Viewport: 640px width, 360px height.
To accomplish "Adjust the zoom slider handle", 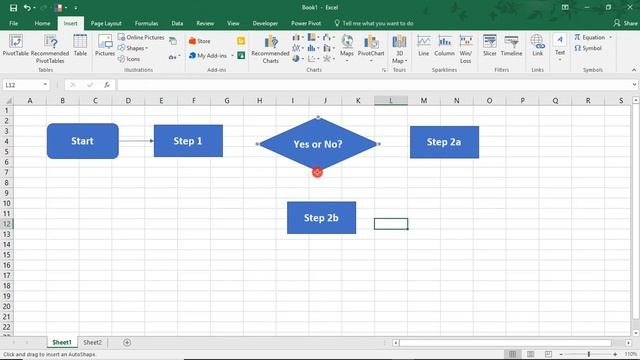I will (x=589, y=354).
